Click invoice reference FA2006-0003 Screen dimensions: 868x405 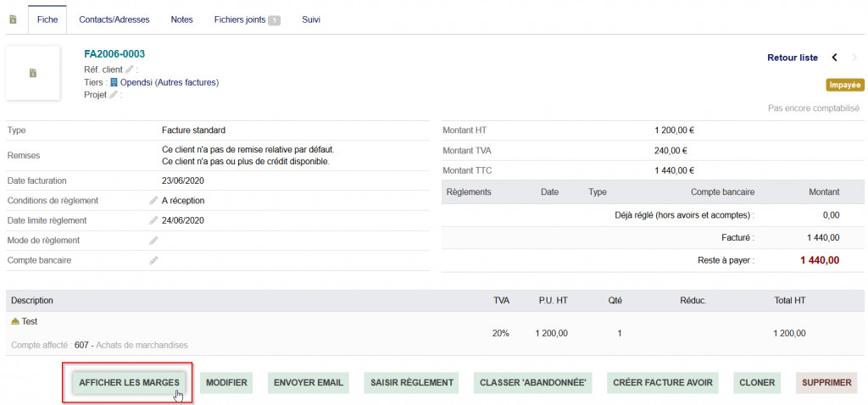[114, 53]
